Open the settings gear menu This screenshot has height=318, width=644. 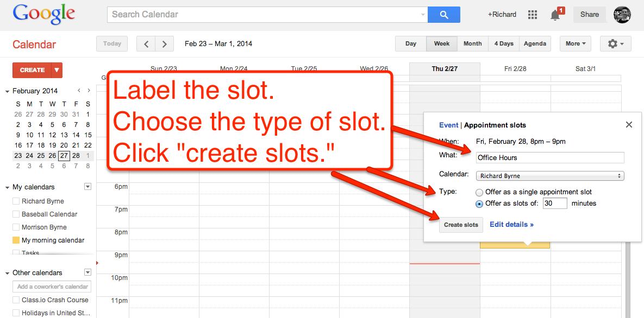pos(615,43)
